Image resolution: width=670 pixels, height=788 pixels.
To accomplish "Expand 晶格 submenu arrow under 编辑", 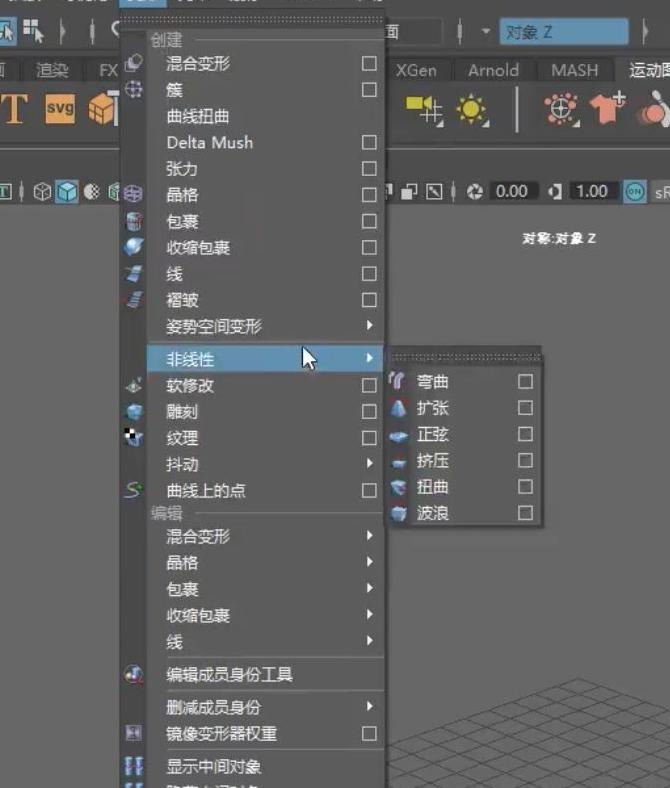I will (370, 562).
